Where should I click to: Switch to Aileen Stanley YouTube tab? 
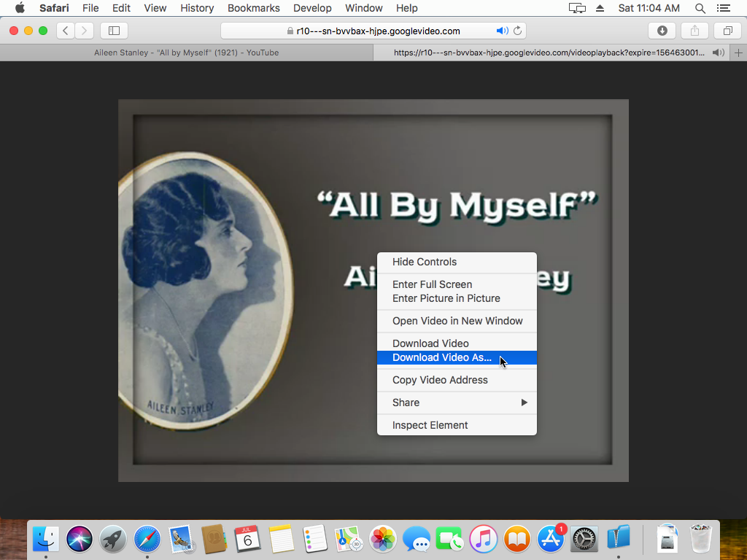click(186, 52)
